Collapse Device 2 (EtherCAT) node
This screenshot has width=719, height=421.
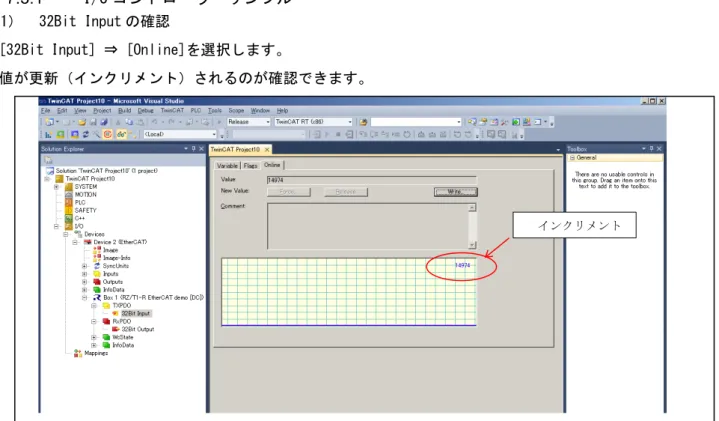[x=75, y=242]
